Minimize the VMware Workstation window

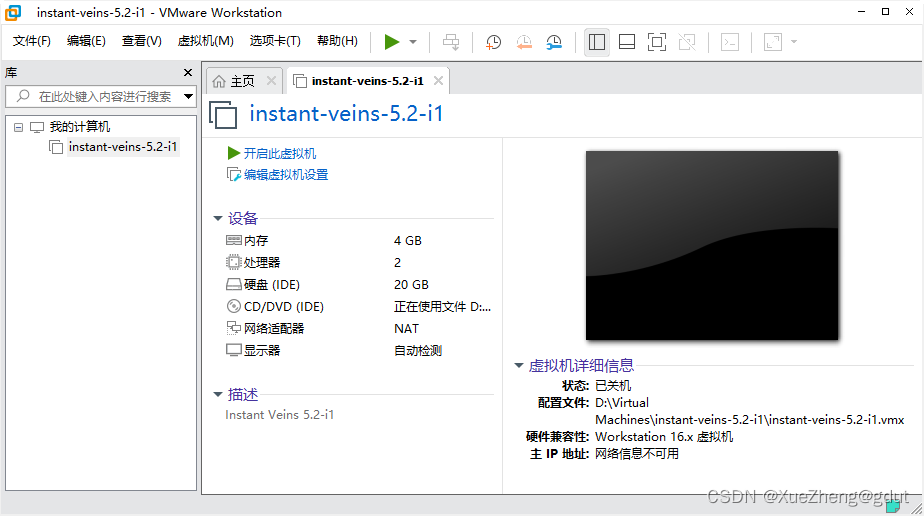pyautogui.click(x=862, y=12)
